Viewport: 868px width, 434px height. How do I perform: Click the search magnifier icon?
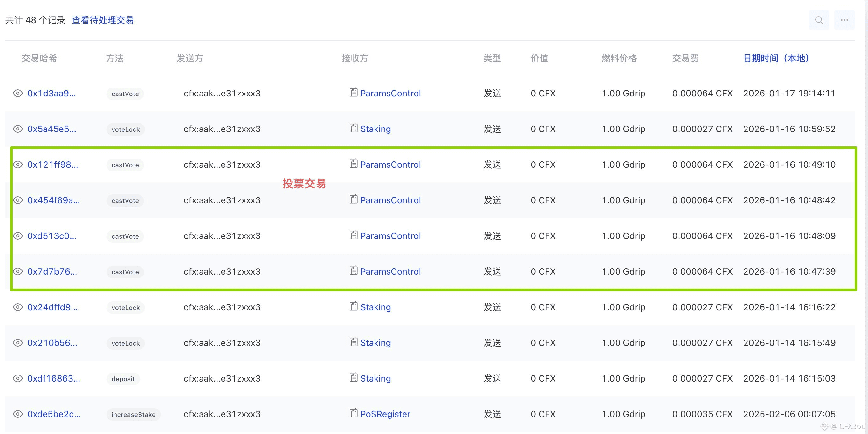[819, 20]
